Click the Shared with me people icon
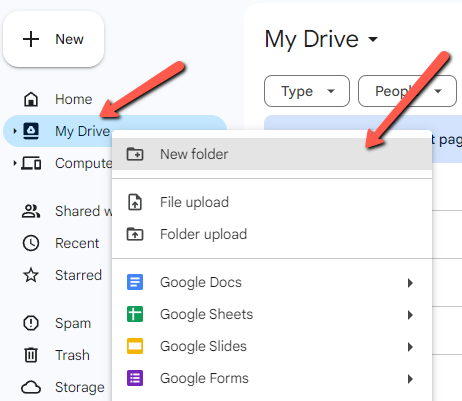Image resolution: width=462 pixels, height=401 pixels. [31, 211]
